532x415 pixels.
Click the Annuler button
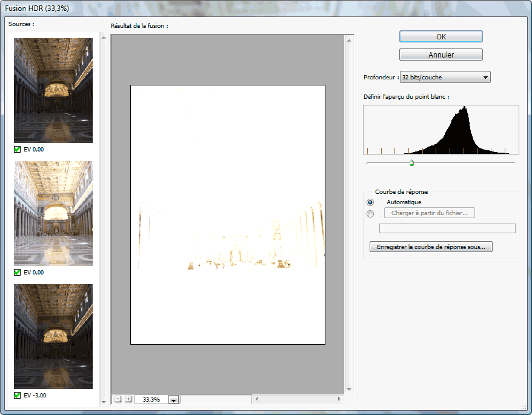point(441,55)
